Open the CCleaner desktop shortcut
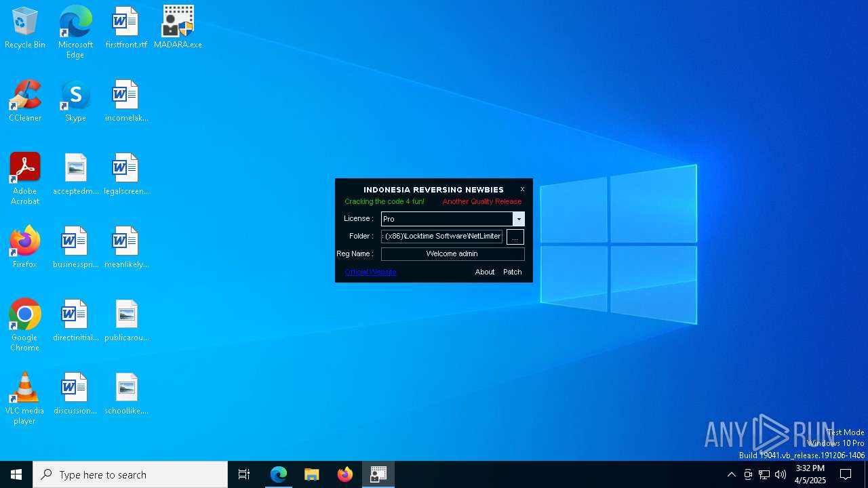This screenshot has width=868, height=488. [25, 101]
